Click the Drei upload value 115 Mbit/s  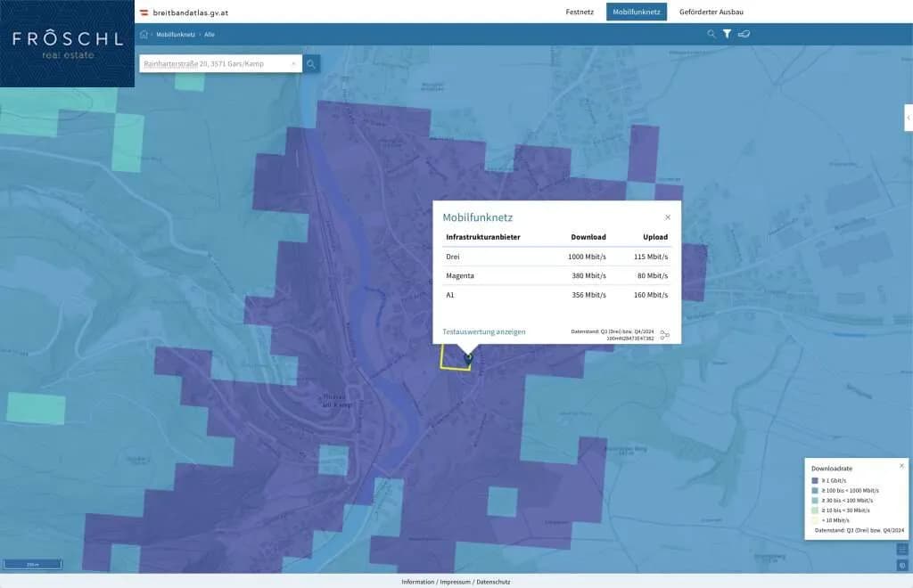651,257
